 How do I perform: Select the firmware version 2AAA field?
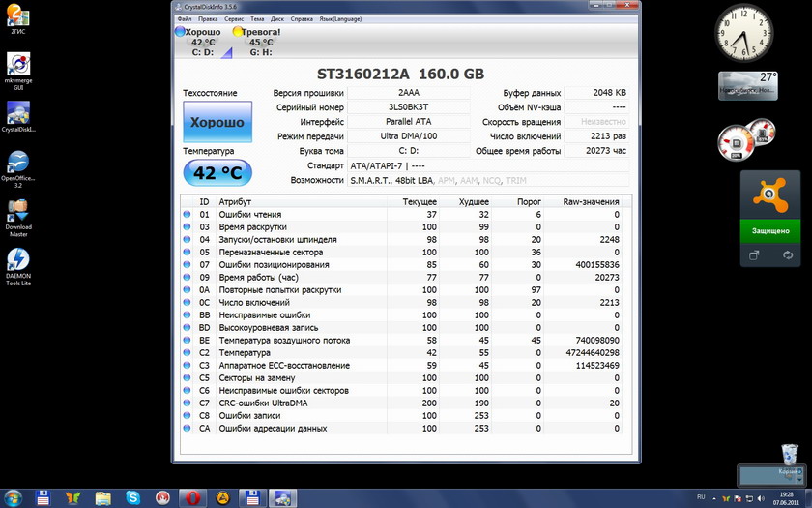[409, 93]
